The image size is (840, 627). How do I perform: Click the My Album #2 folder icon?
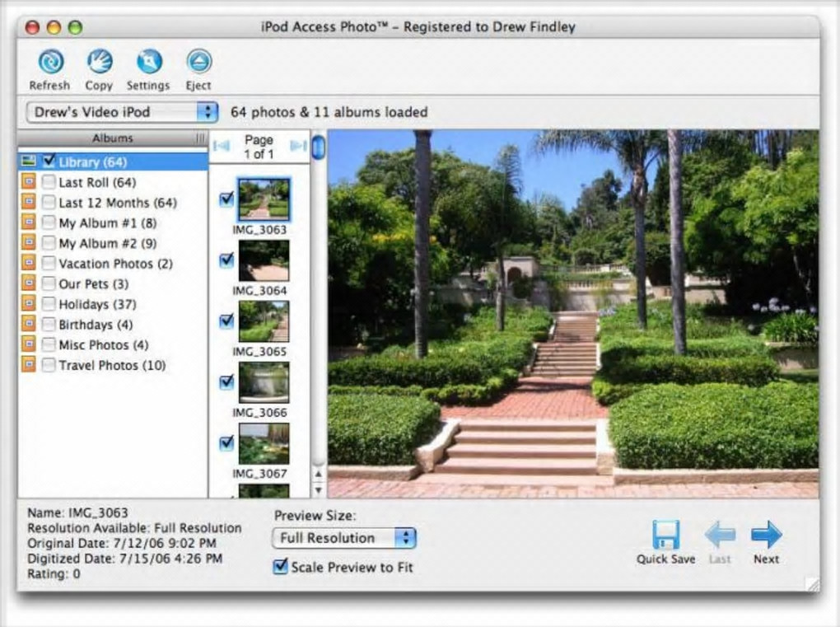tap(28, 243)
